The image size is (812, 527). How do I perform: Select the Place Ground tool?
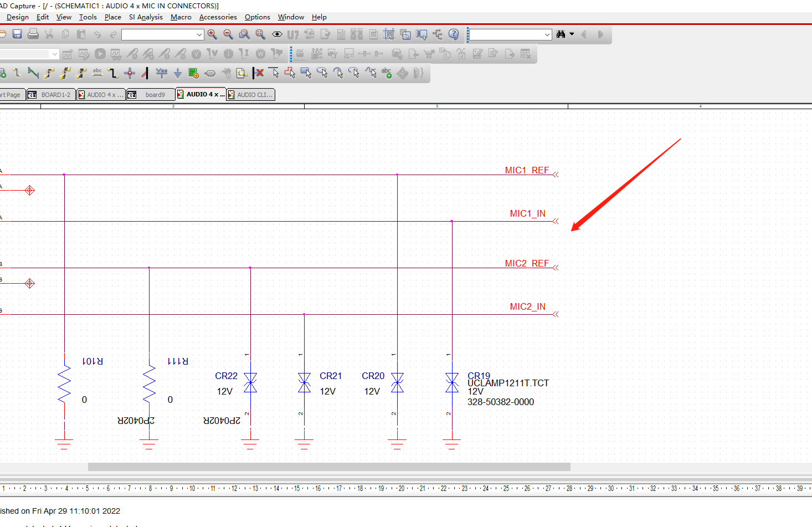coord(178,73)
